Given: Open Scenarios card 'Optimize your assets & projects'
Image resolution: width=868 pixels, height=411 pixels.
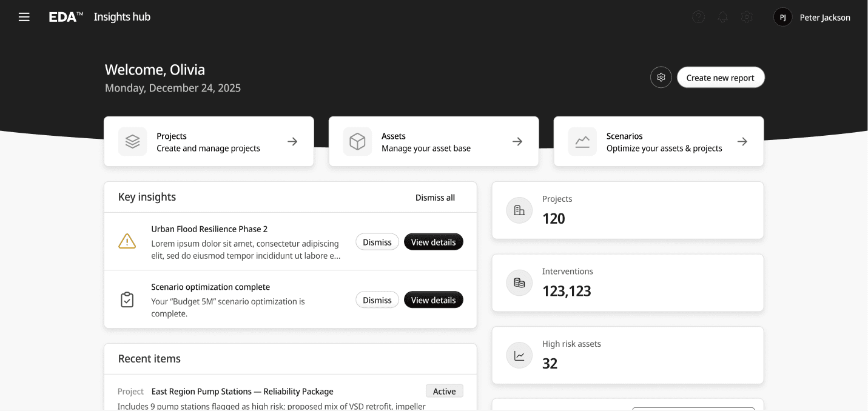Looking at the screenshot, I should (659, 141).
